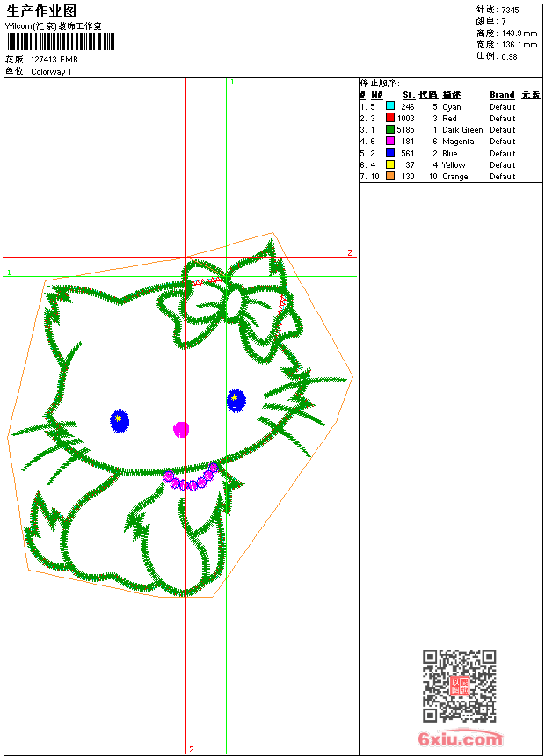This screenshot has height=756, width=545.
Task: Select the scale value '0.98'
Action: (509, 56)
